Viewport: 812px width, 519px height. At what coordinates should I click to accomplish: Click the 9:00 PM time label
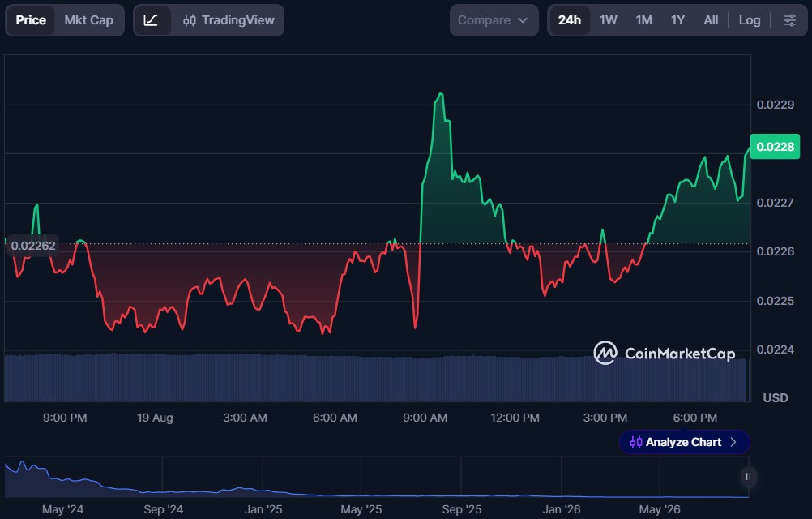point(65,418)
